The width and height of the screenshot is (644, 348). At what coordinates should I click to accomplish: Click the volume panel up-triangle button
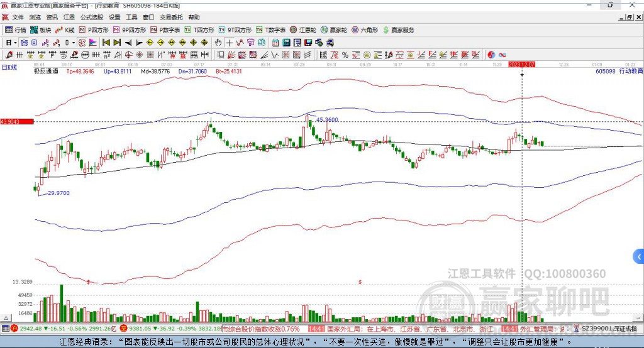point(6,318)
